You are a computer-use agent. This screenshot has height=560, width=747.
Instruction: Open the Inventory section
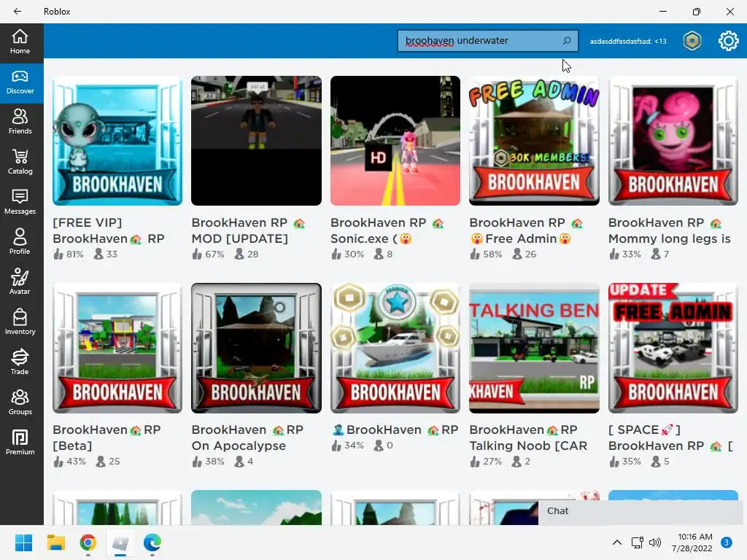point(20,322)
